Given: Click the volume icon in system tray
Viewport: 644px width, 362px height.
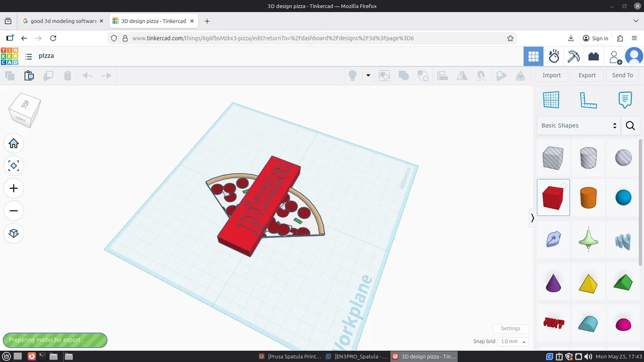Looking at the screenshot, I should pos(588,356).
